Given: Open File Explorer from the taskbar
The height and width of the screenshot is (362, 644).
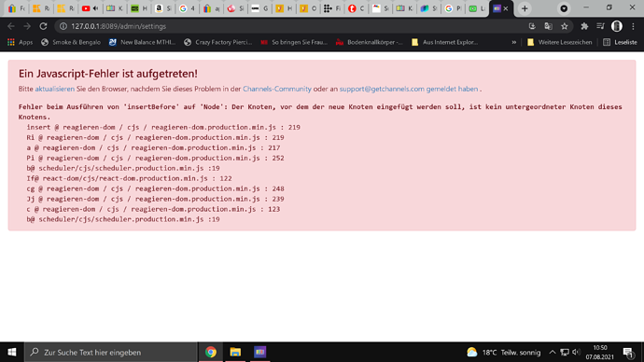Looking at the screenshot, I should pyautogui.click(x=235, y=352).
